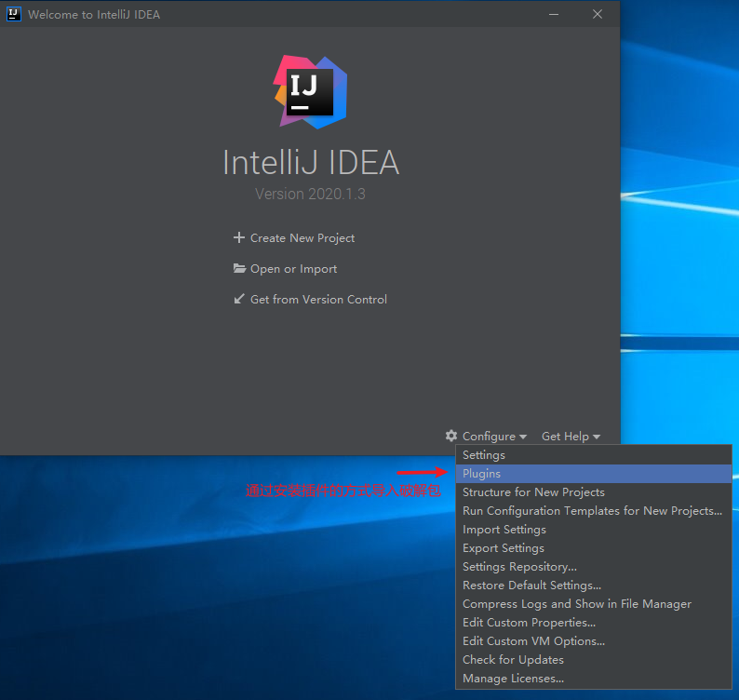739x700 pixels.
Task: Open Edit Custom VM Options...
Action: (594, 641)
